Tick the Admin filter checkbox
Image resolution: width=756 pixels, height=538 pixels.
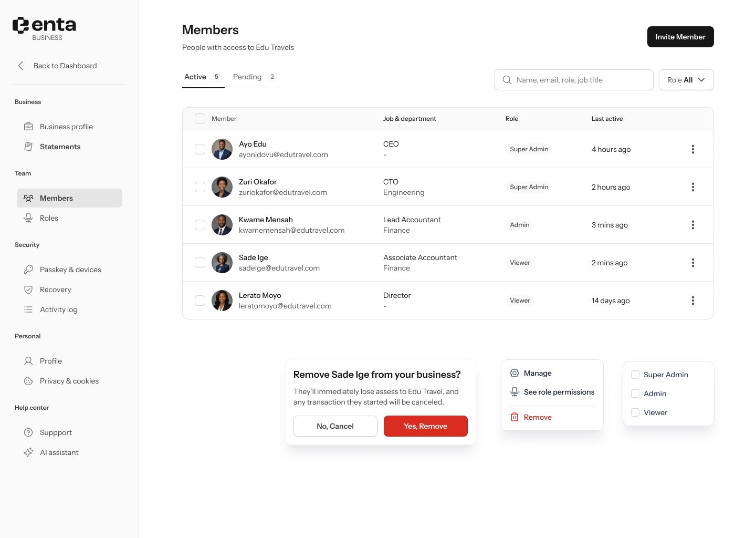pyautogui.click(x=635, y=394)
